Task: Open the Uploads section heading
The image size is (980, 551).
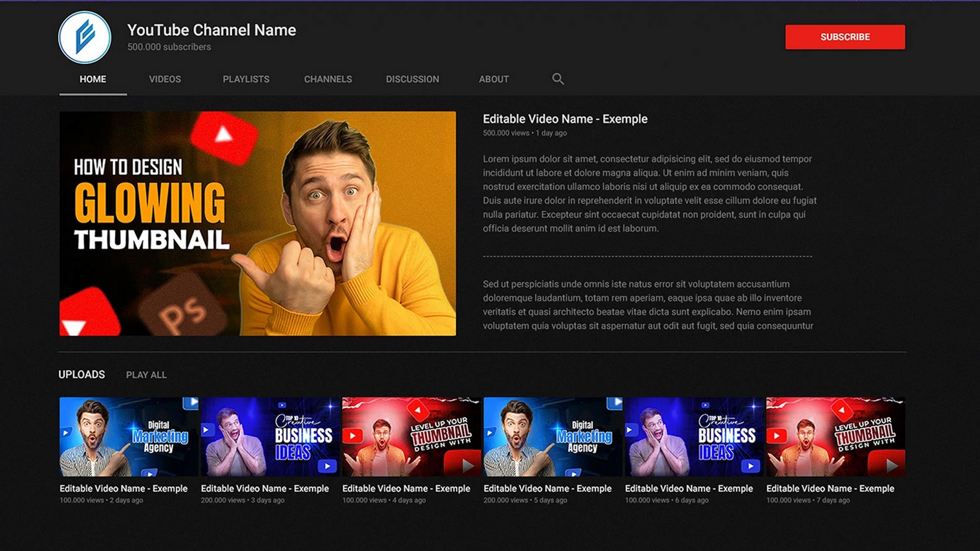Action: click(x=82, y=374)
